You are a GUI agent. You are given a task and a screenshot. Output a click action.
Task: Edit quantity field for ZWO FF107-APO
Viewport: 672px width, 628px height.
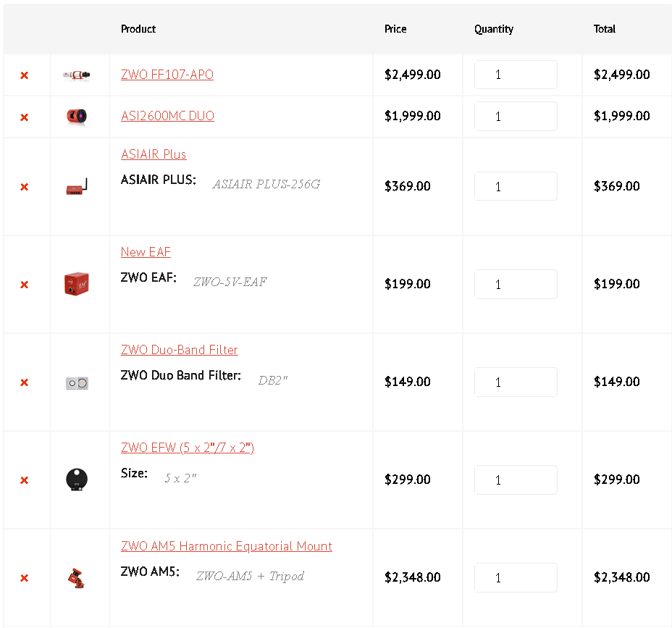point(516,75)
